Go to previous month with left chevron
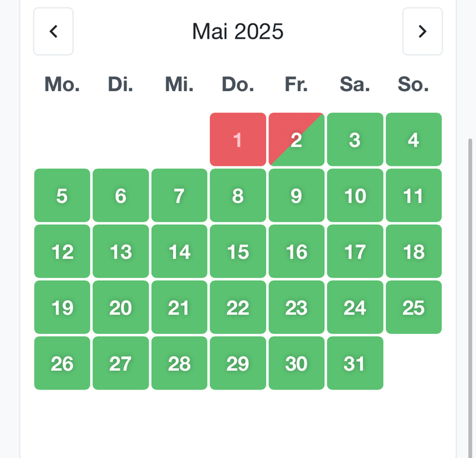Screen dimensions: 476x458 coord(53,32)
